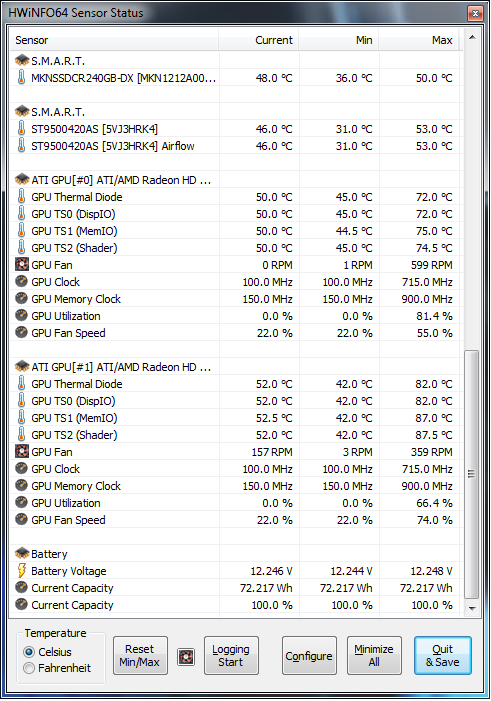Click the Max column header
Viewport: 491px width, 701px height.
pos(419,40)
